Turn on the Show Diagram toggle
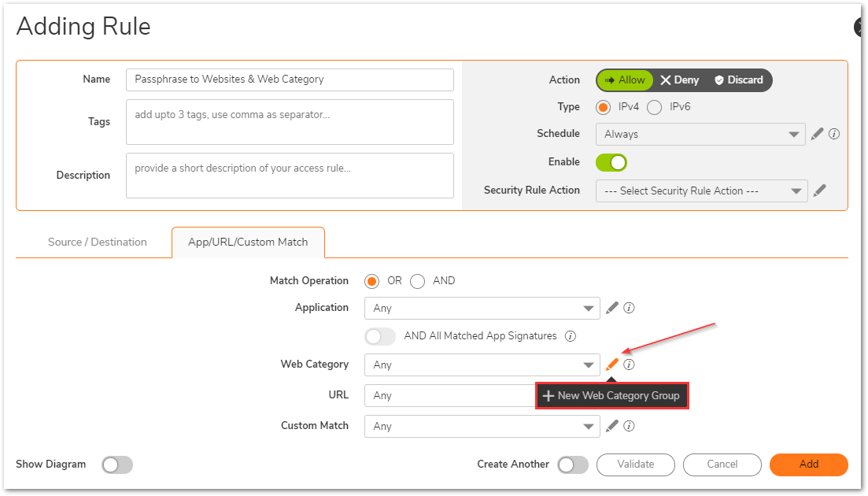This screenshot has height=496, width=868. pyautogui.click(x=117, y=465)
